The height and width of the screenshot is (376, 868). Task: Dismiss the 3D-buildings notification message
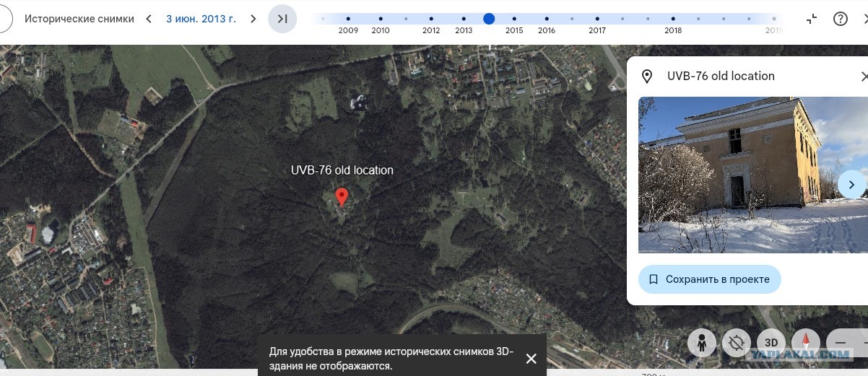point(531,358)
